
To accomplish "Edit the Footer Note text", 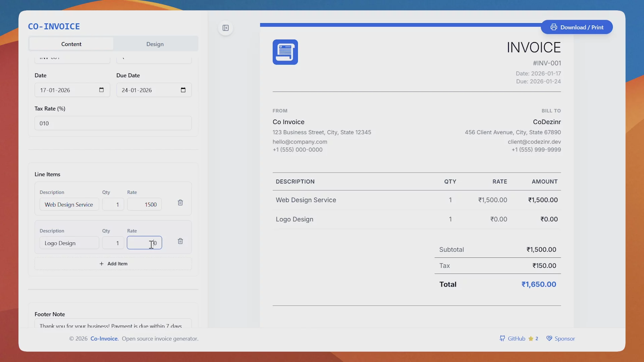I will (x=113, y=325).
